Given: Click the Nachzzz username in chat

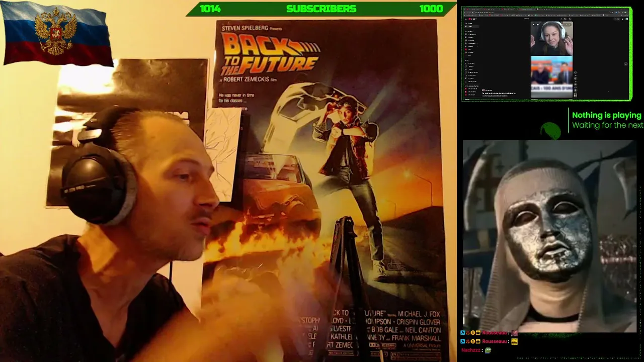Looking at the screenshot, I should click(x=472, y=350).
